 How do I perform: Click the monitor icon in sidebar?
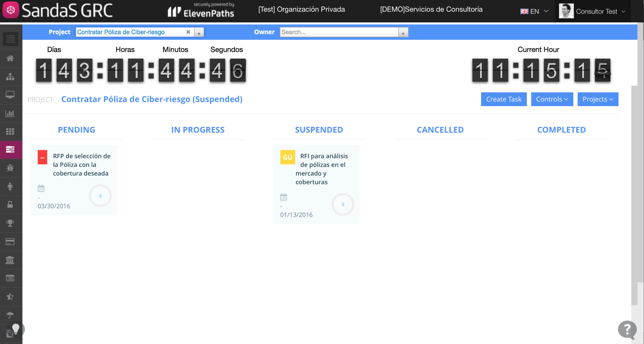click(x=10, y=95)
